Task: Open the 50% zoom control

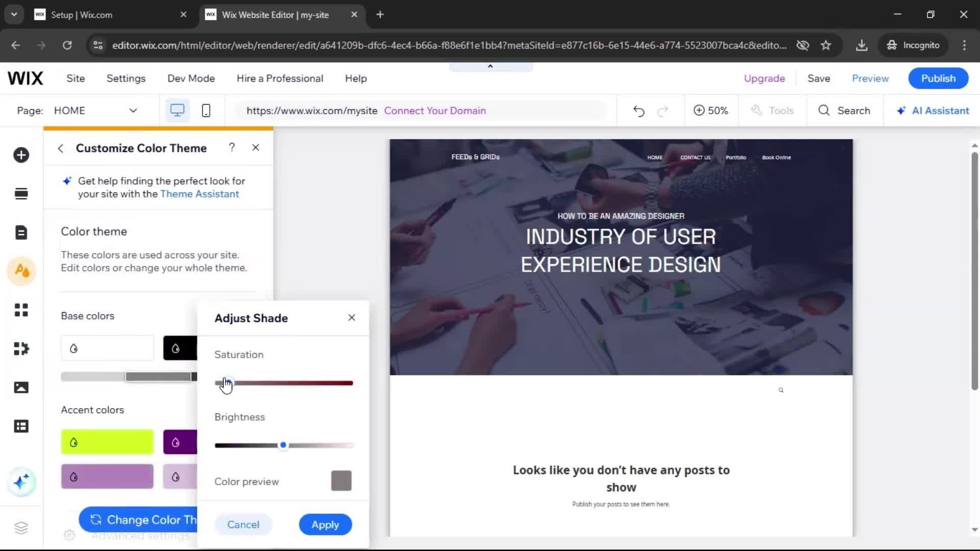Action: pos(710,111)
